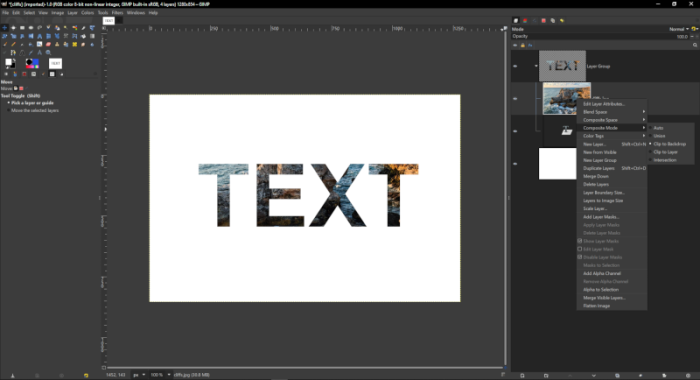Click the yellow reset tool options button

point(86,376)
